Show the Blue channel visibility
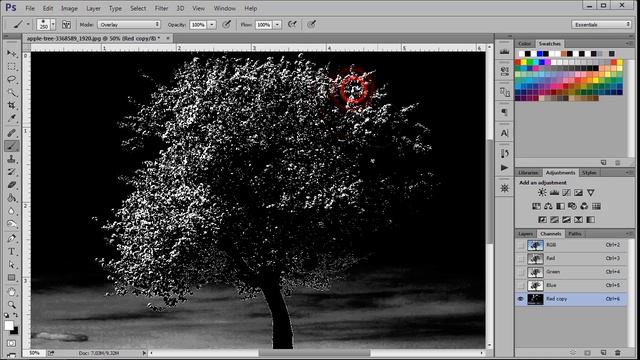Viewport: 640px width, 360px height. (520, 285)
